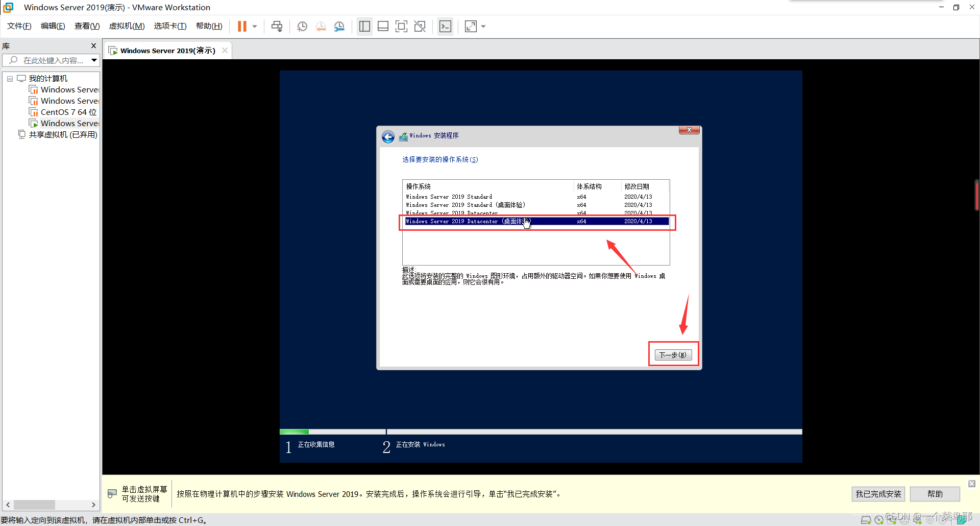Click the hard disk status icon

[x=866, y=520]
